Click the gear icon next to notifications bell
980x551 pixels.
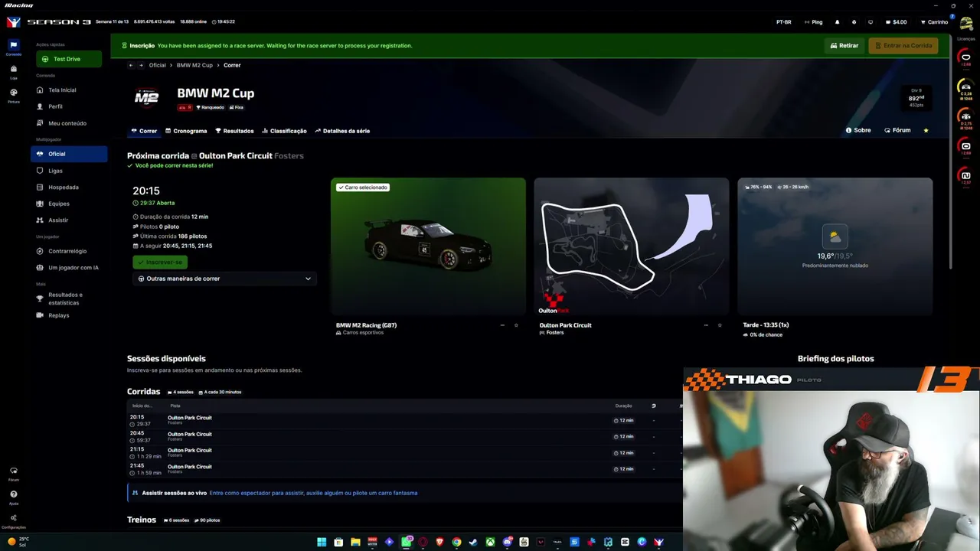(854, 22)
